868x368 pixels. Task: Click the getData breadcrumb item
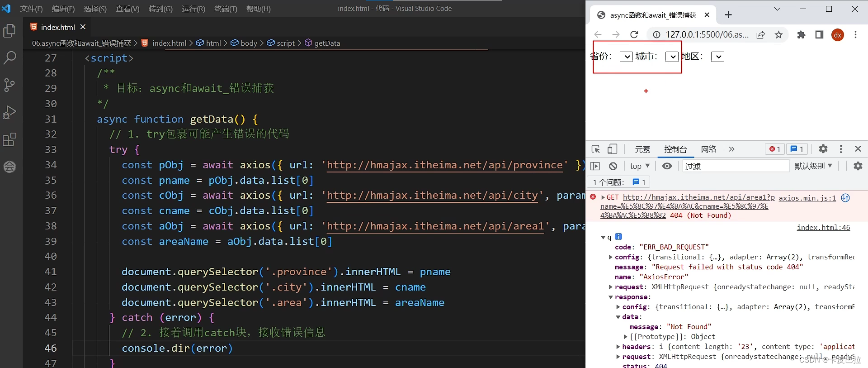(x=322, y=43)
